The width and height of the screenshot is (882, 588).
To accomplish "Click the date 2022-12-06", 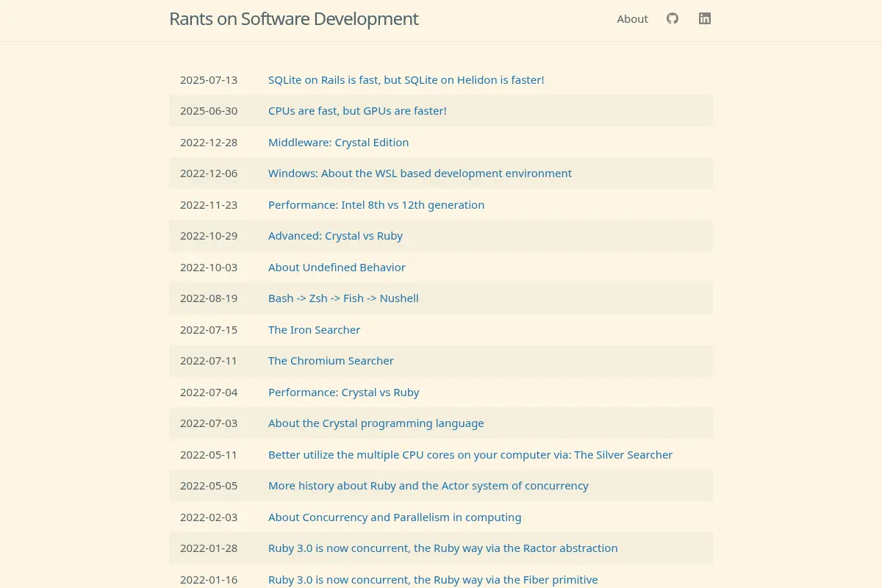I will coord(209,173).
